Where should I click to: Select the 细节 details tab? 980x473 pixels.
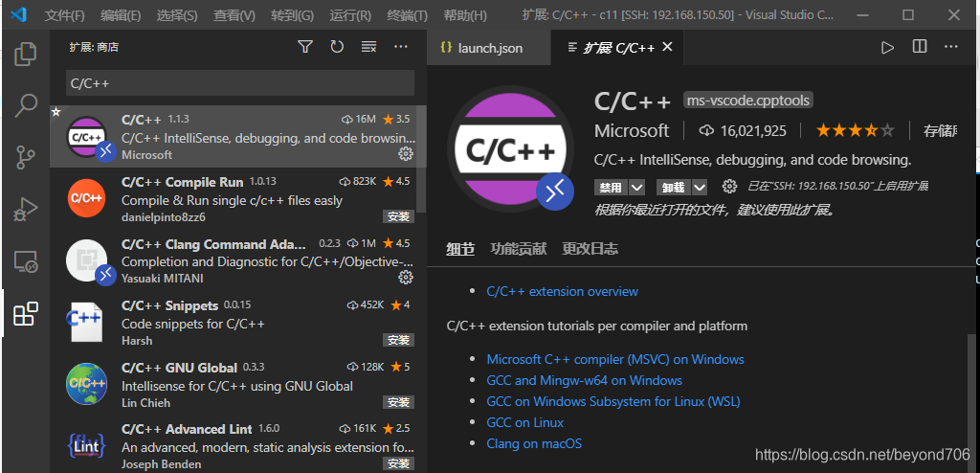coord(460,249)
